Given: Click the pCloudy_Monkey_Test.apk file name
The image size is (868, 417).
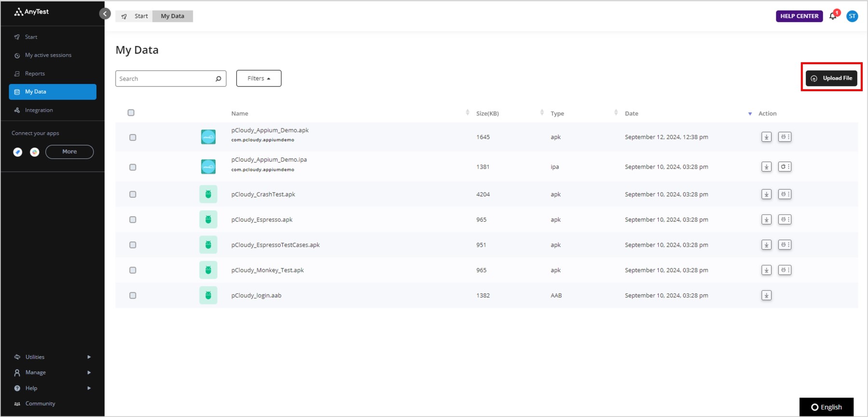Looking at the screenshot, I should point(268,270).
